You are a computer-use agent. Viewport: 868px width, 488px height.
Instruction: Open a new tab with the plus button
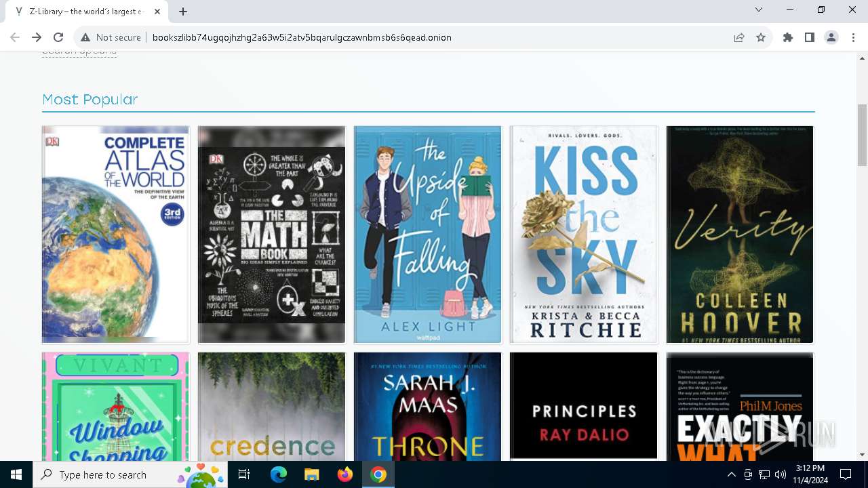click(183, 12)
